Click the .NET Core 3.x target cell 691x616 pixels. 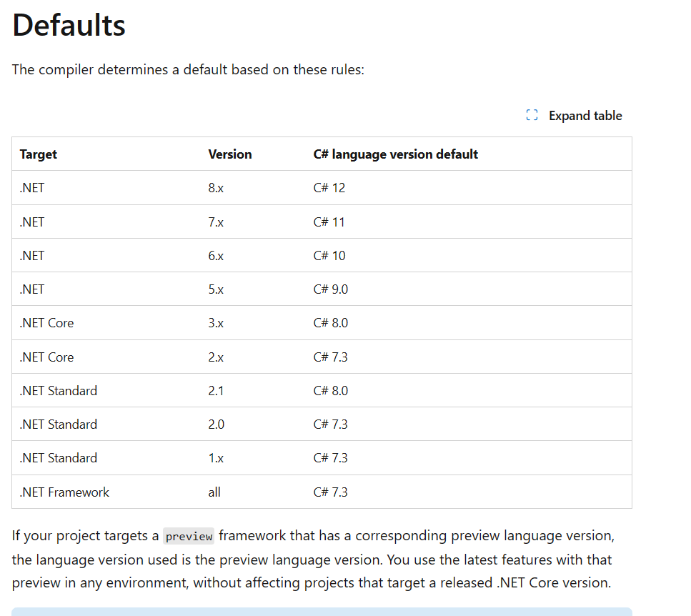[46, 323]
